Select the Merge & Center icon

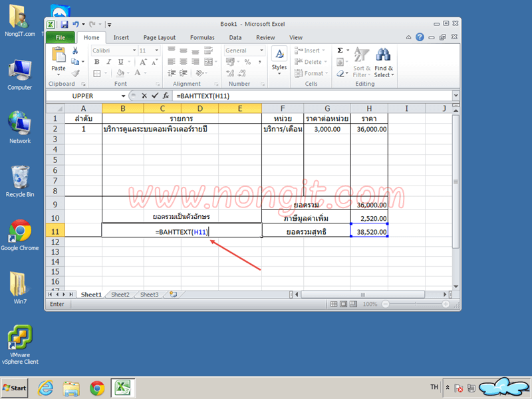(x=207, y=61)
